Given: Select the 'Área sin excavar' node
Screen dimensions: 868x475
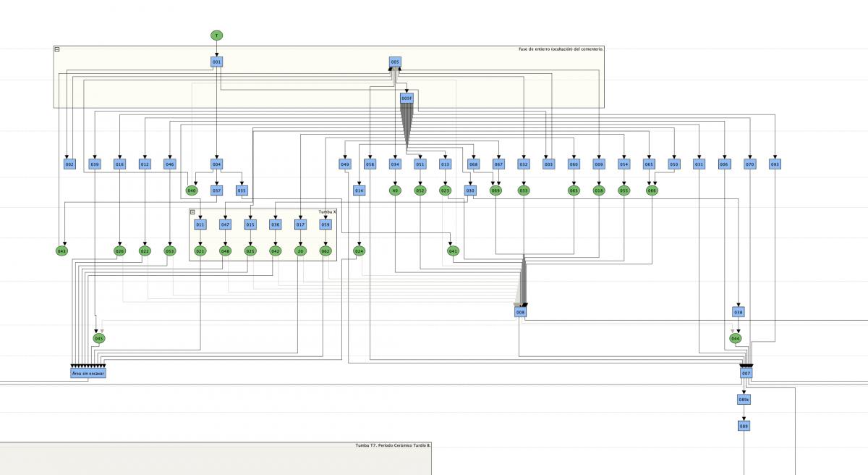Looking at the screenshot, I should click(88, 374).
